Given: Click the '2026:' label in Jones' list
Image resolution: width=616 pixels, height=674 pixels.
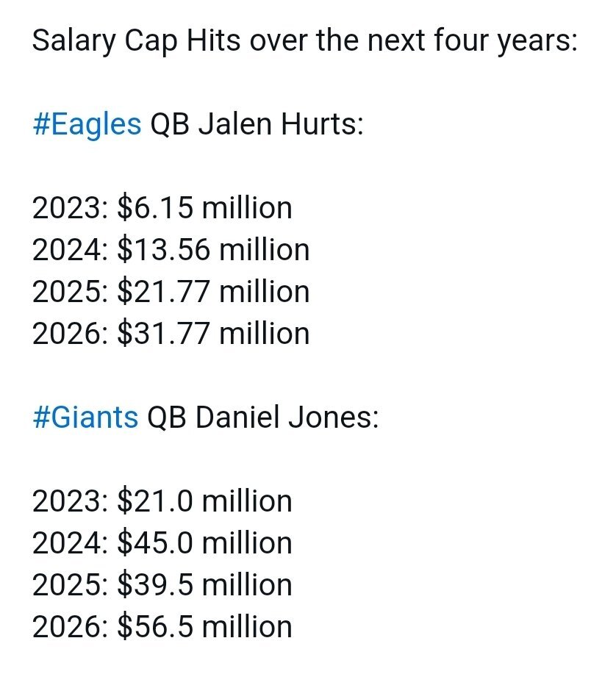Looking at the screenshot, I should (x=71, y=627).
